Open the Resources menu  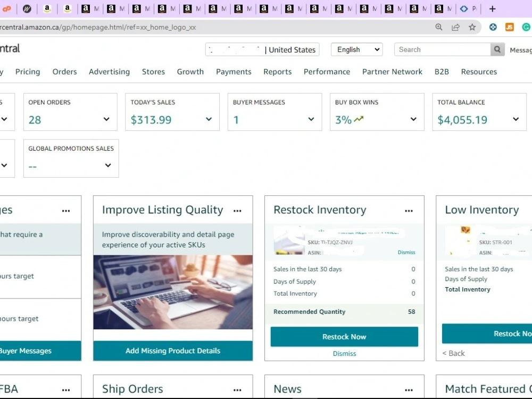479,72
